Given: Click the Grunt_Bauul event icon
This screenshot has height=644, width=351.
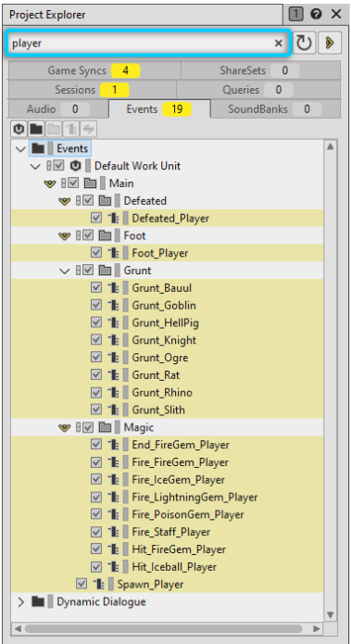Looking at the screenshot, I should point(113,288).
